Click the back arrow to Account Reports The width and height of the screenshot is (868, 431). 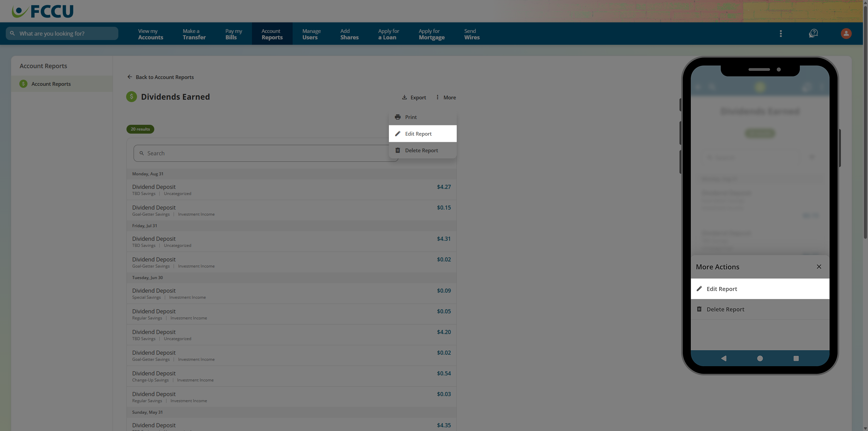click(x=130, y=77)
